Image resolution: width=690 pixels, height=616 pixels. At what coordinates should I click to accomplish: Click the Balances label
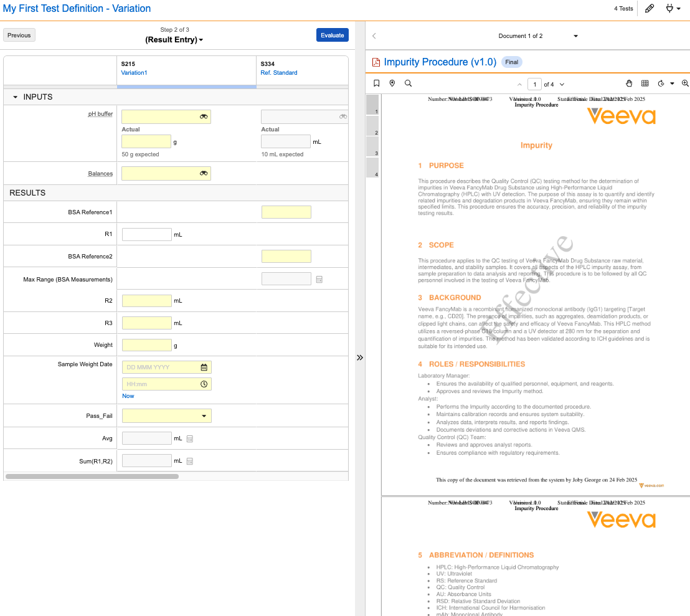100,174
